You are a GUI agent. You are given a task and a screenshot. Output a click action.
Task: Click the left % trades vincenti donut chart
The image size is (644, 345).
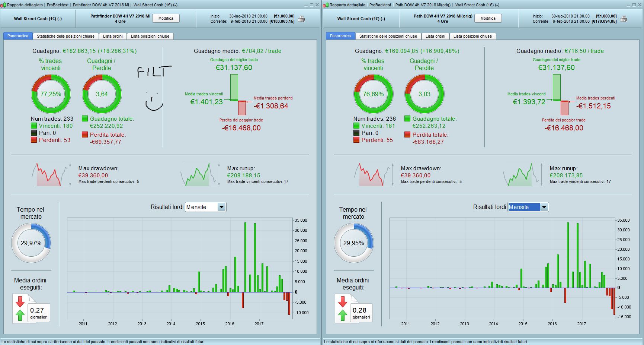(x=51, y=94)
